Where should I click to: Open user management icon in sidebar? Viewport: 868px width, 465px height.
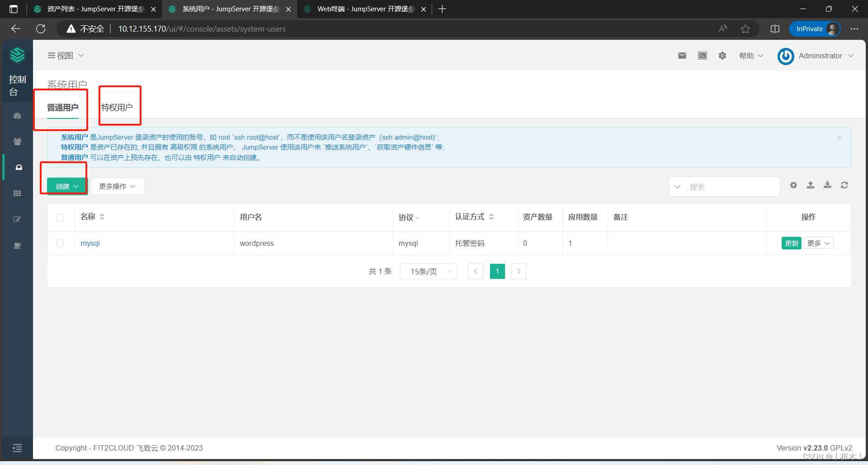pyautogui.click(x=17, y=141)
